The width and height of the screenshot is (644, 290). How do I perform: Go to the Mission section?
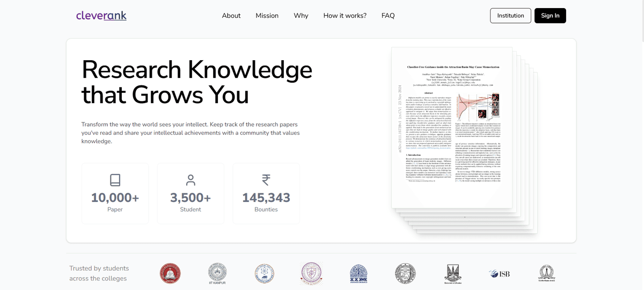(x=267, y=16)
